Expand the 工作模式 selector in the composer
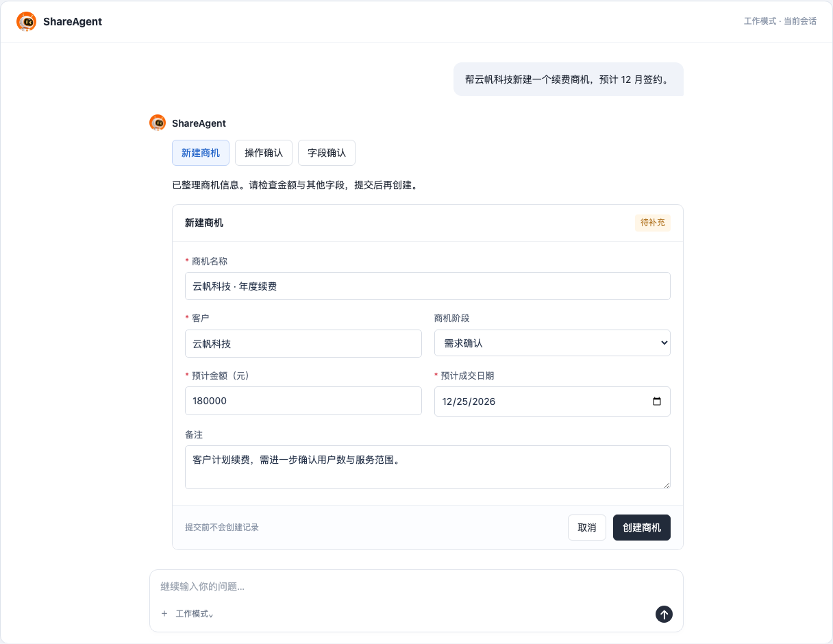Viewport: 833px width, 644px height. 195,614
